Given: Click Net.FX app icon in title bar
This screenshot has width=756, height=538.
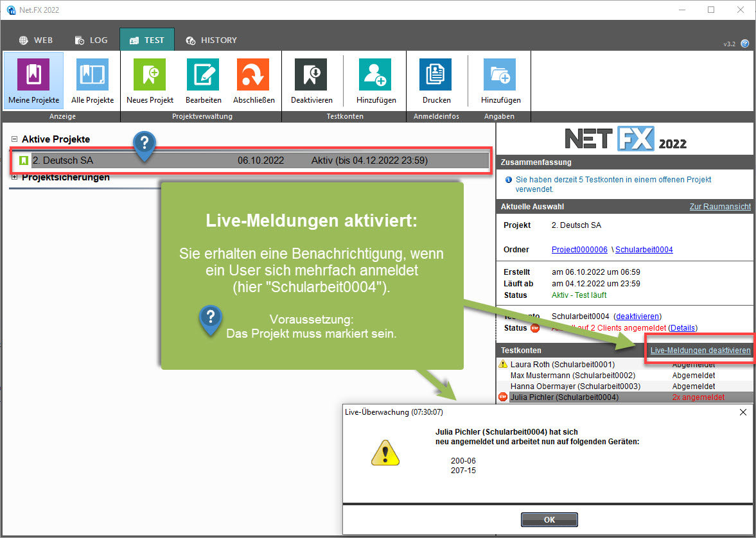Looking at the screenshot, I should click(11, 10).
